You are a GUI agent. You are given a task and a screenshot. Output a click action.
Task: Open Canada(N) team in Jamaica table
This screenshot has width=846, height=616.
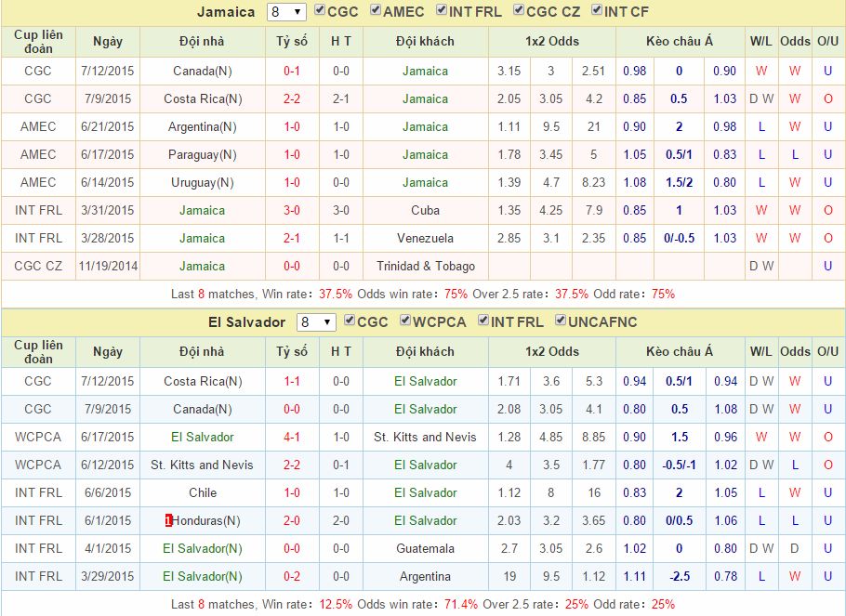(x=203, y=71)
